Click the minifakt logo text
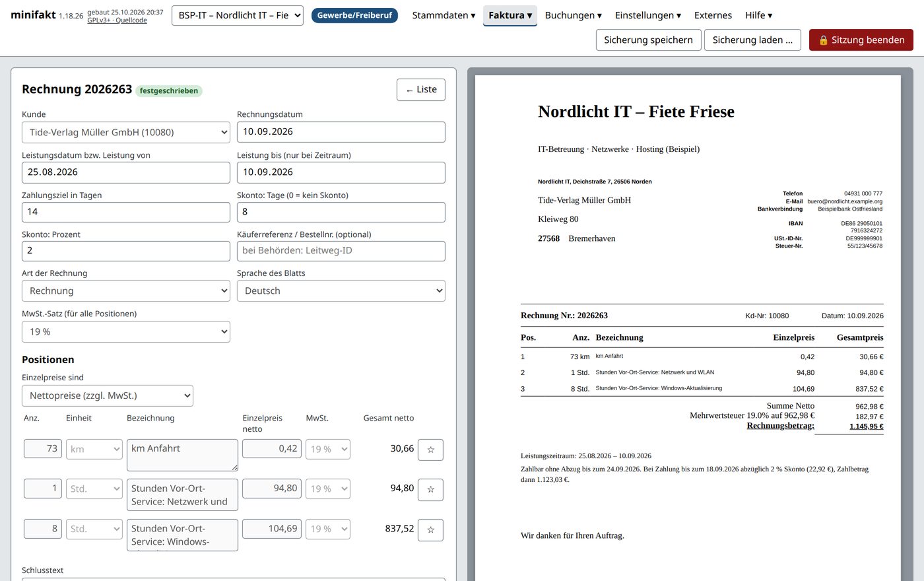The image size is (924, 581). (33, 15)
